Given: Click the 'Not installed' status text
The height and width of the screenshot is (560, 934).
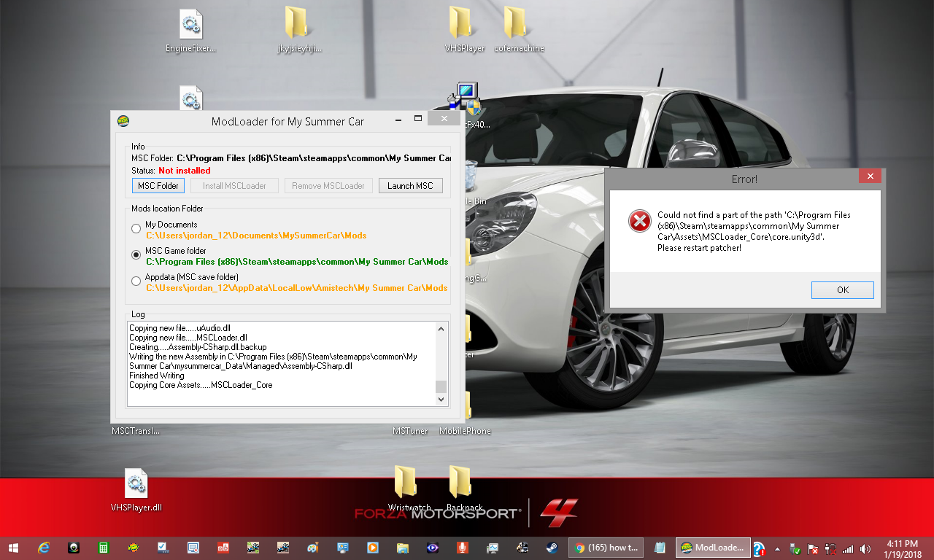Looking at the screenshot, I should [184, 171].
